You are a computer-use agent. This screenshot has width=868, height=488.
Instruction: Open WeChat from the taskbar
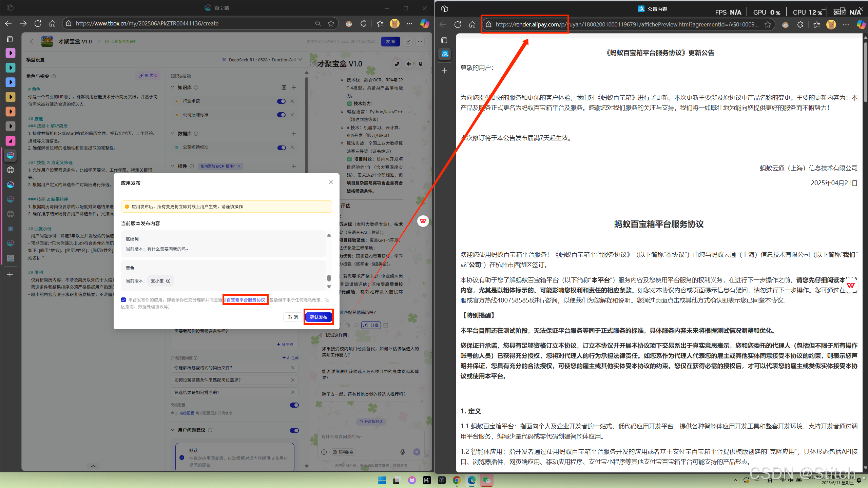487,480
